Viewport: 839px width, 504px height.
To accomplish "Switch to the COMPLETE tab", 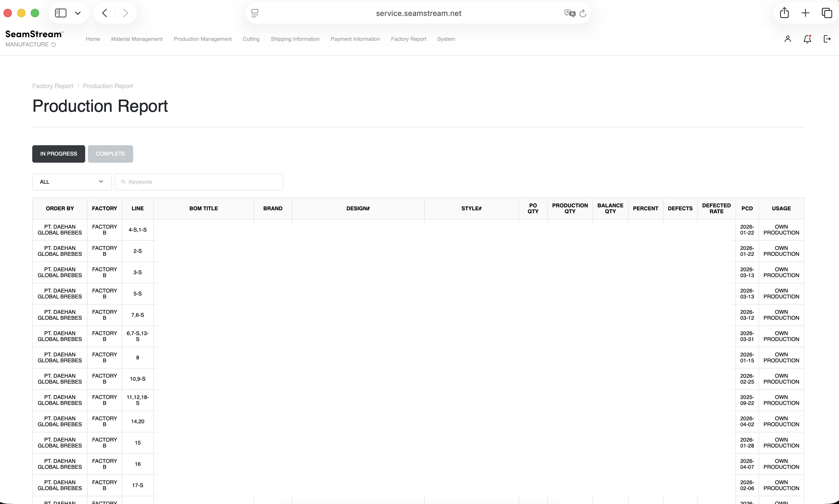I will click(110, 154).
